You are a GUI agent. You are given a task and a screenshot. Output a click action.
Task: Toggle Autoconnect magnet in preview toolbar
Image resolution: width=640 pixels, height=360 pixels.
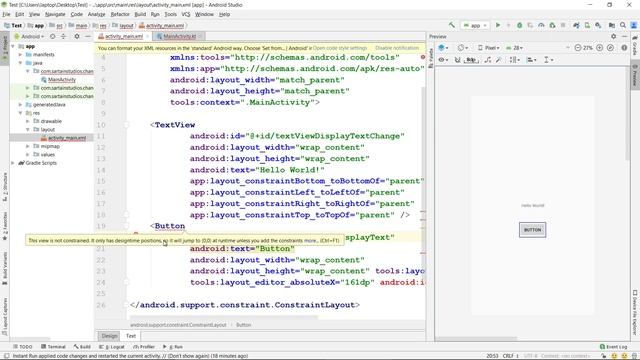point(458,60)
